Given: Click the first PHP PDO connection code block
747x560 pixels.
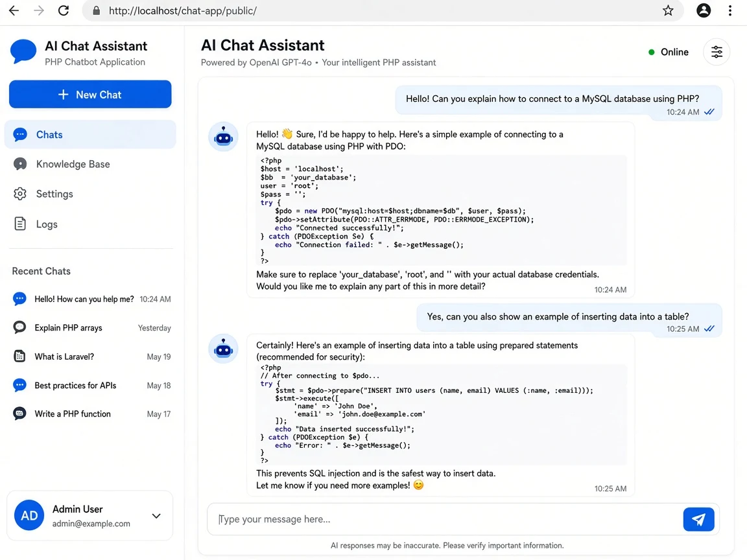Looking at the screenshot, I should coord(441,211).
